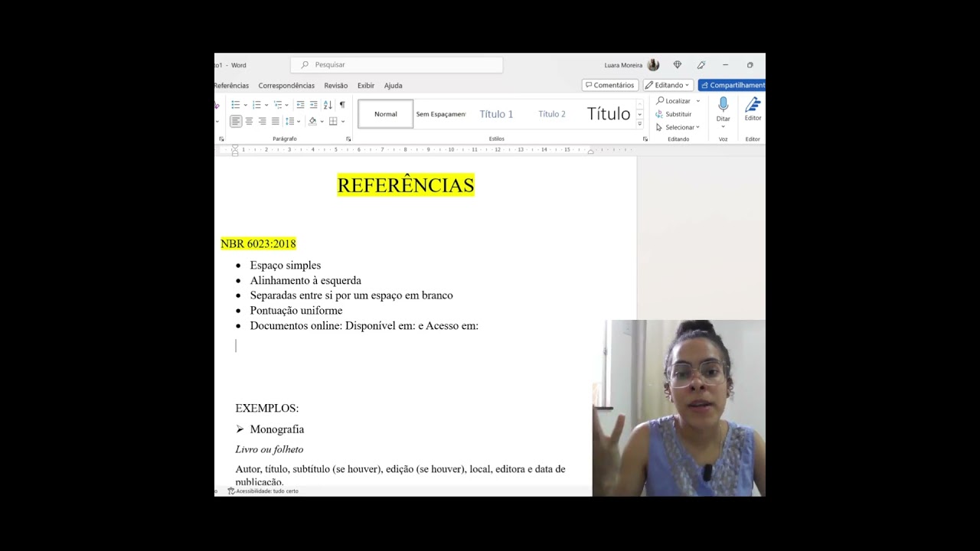Click the Comentários button
The width and height of the screenshot is (980, 551).
(610, 85)
